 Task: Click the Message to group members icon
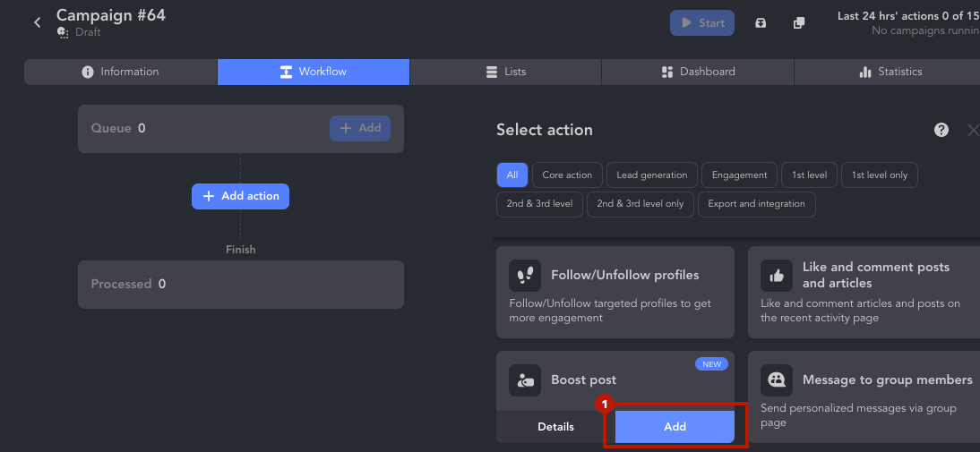point(777,380)
